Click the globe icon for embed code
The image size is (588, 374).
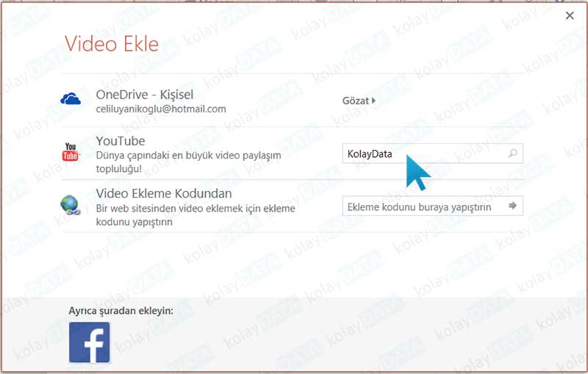pos(71,205)
